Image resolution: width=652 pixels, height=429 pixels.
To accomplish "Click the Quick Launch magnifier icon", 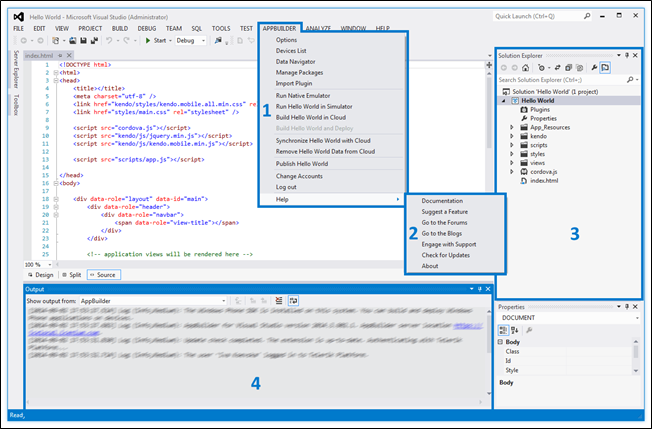I will 587,16.
